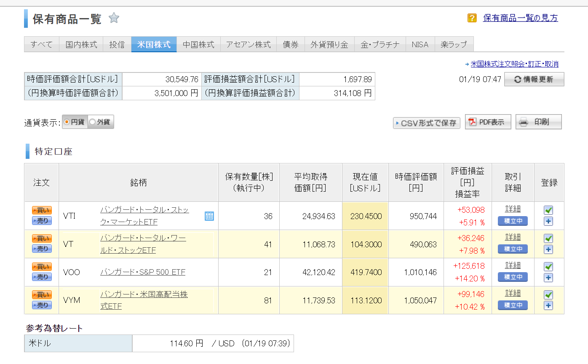Click the VYM ticker symbol text
588x364 pixels.
(x=72, y=300)
